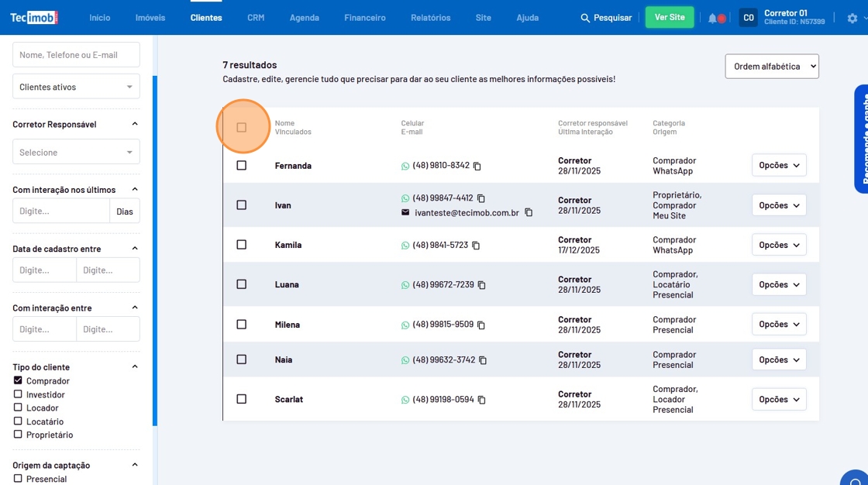This screenshot has height=485, width=868.
Task: Collapse the Corretor Responsável filter section
Action: tap(135, 124)
